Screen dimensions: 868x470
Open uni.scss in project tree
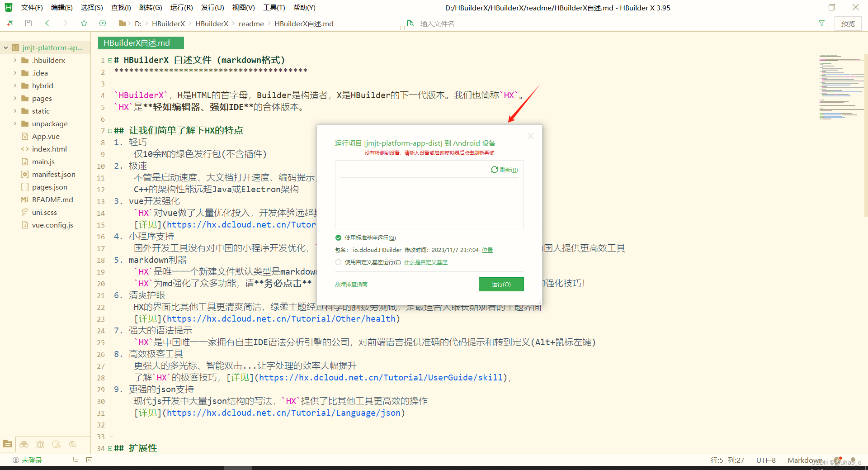(x=44, y=212)
